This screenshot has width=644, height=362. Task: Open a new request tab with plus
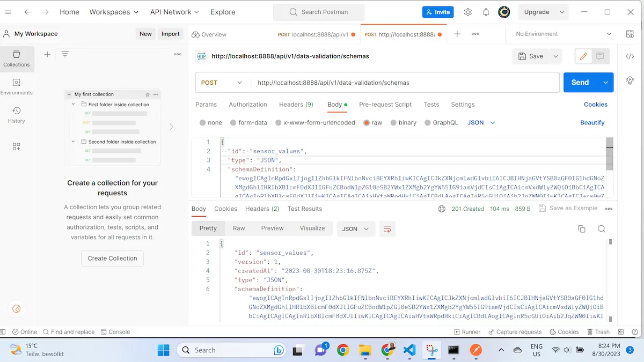tap(457, 34)
